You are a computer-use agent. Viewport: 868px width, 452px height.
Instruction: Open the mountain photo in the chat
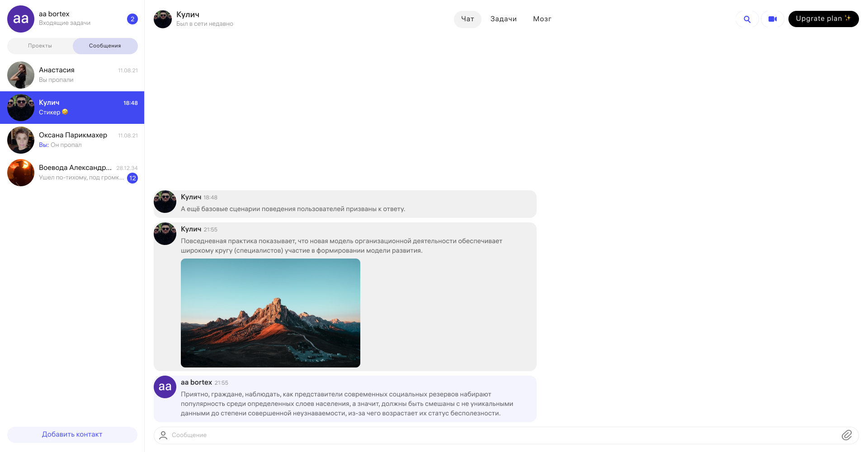[270, 313]
